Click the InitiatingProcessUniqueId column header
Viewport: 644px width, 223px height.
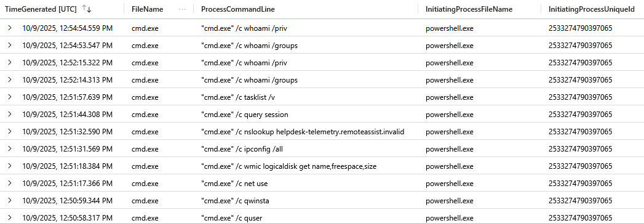click(592, 9)
